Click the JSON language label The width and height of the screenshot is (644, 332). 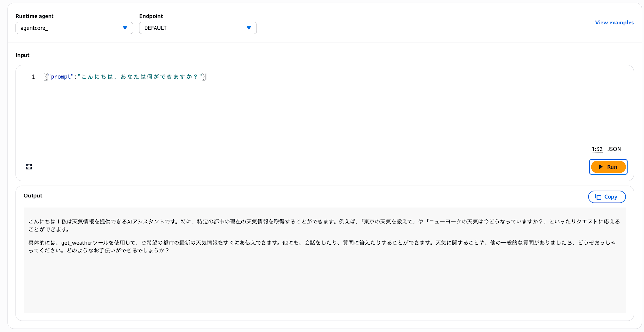tap(614, 149)
